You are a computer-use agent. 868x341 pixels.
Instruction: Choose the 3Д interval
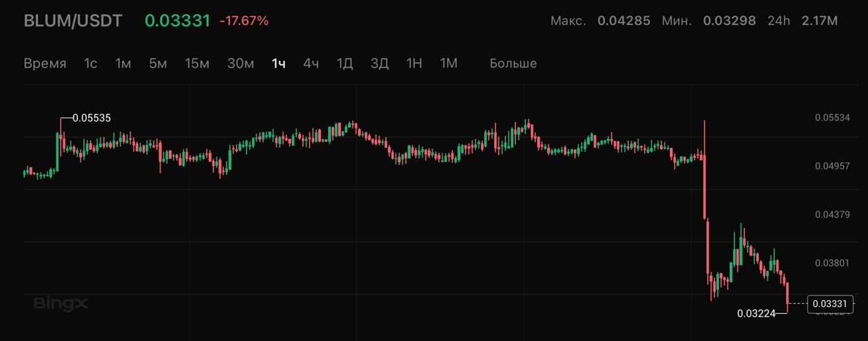coord(380,64)
